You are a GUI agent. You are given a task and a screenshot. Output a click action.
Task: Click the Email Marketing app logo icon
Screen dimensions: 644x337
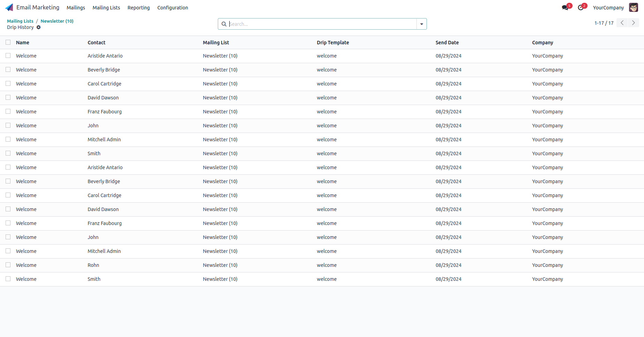pos(9,7)
